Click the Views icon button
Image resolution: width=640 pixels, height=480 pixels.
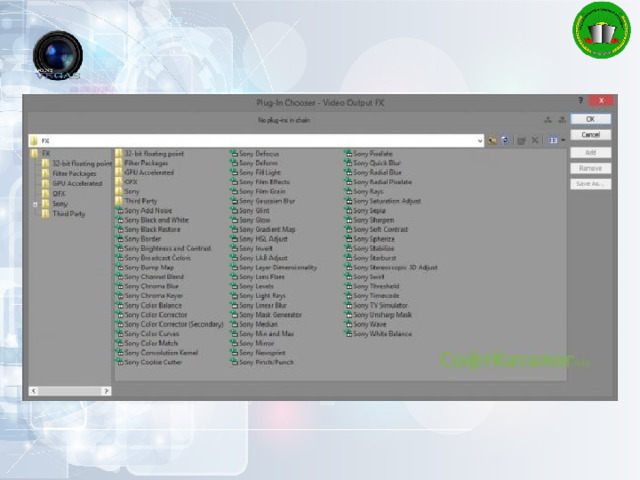click(x=553, y=141)
